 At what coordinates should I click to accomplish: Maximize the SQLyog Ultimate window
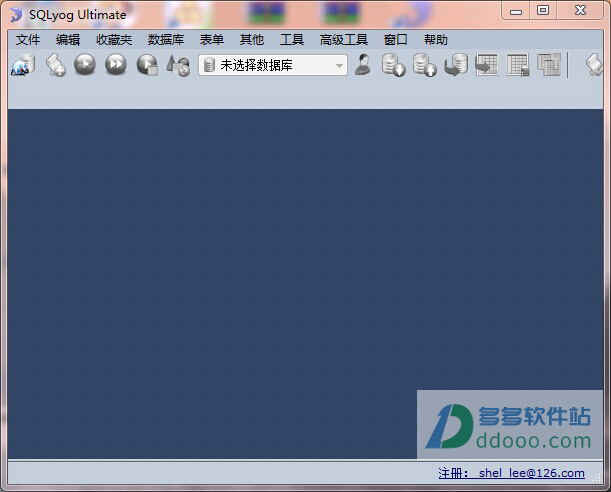pyautogui.click(x=543, y=11)
